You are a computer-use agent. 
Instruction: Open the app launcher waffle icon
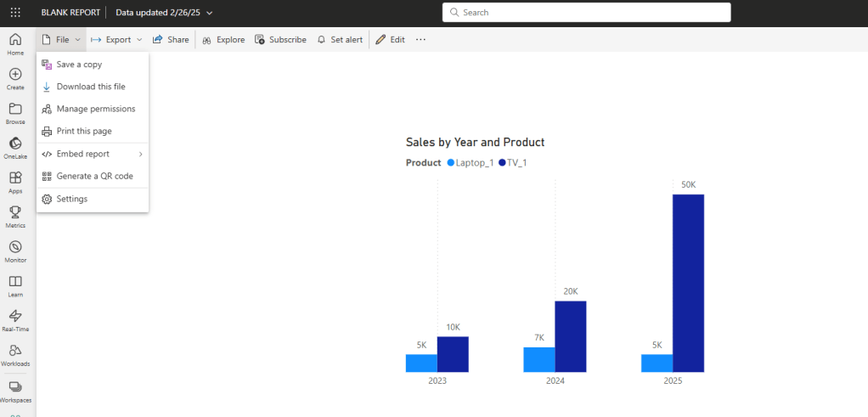15,13
